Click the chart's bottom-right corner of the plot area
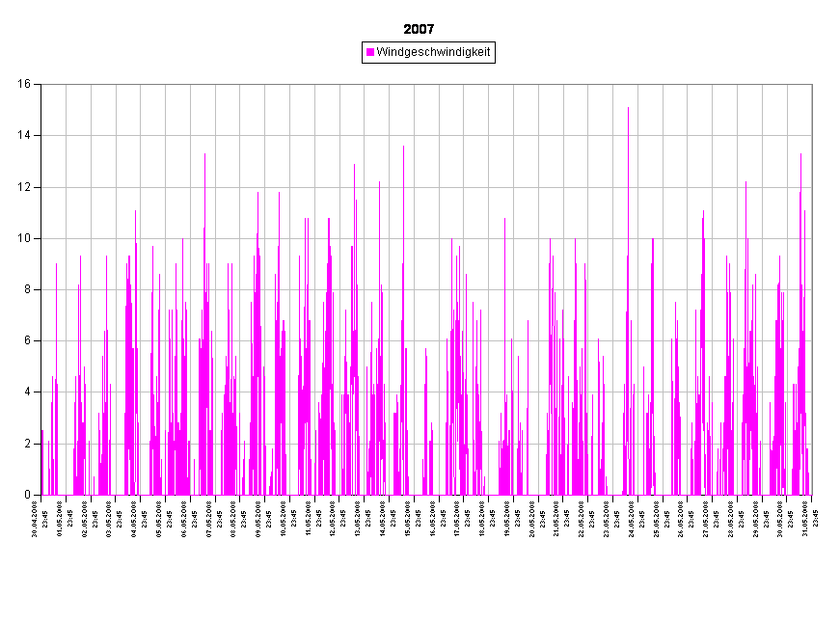840x622 pixels. coord(812,495)
